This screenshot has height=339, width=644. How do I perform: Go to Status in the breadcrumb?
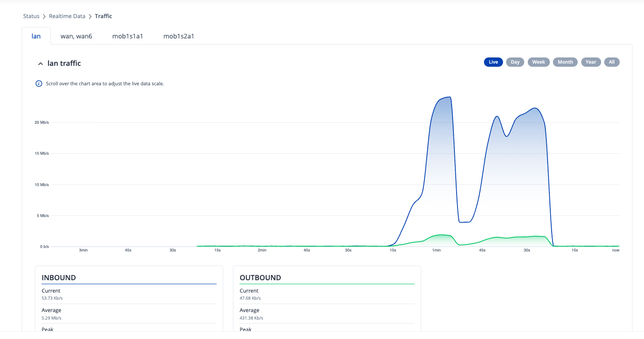point(31,16)
